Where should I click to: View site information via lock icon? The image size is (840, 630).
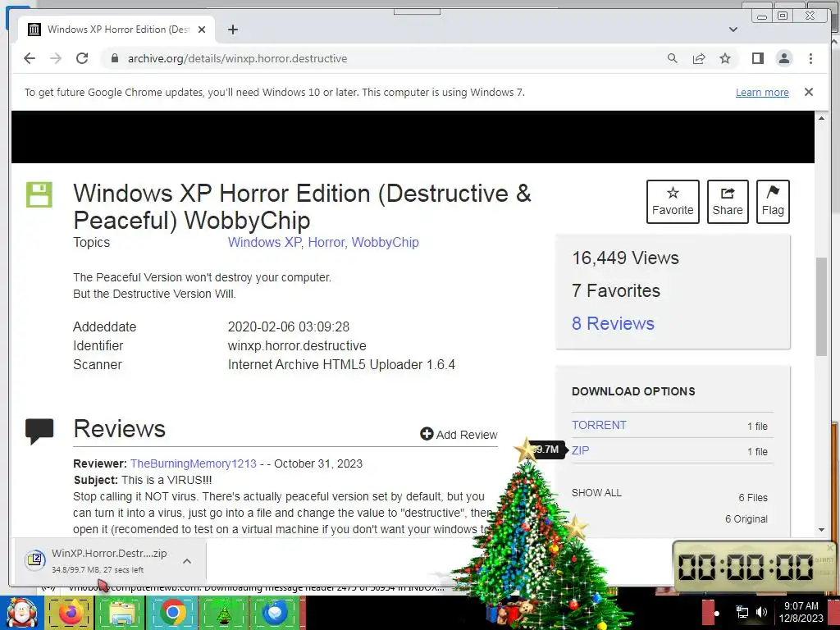[x=114, y=58]
